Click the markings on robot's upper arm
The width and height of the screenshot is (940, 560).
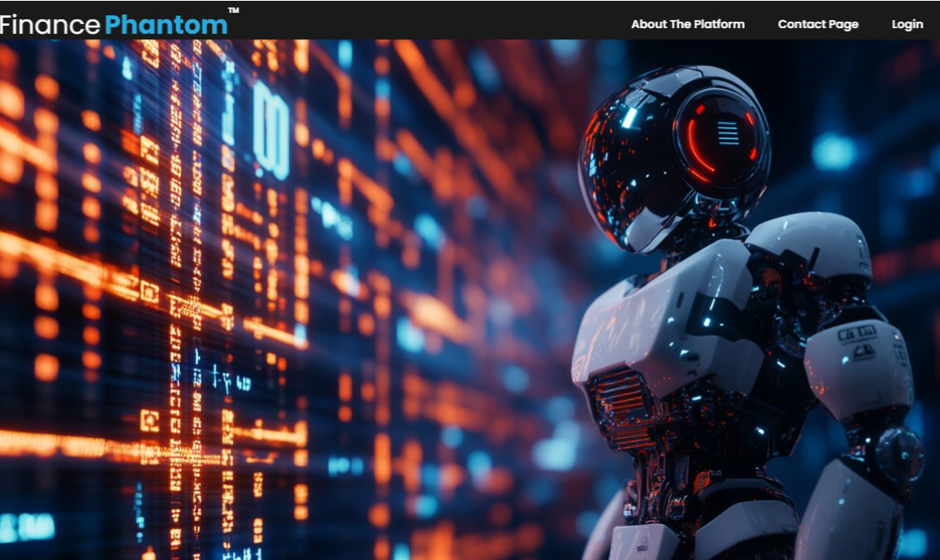click(857, 341)
